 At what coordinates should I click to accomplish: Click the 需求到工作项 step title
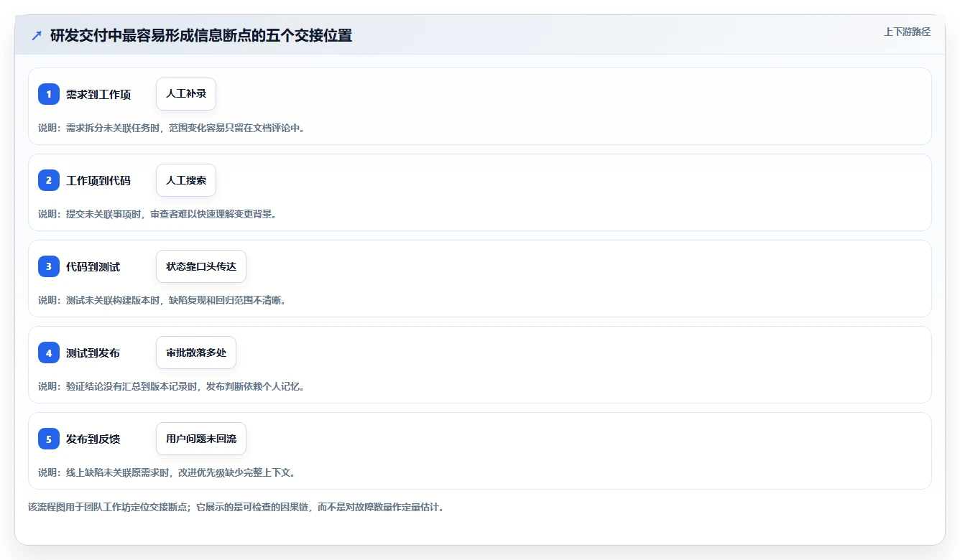(98, 94)
